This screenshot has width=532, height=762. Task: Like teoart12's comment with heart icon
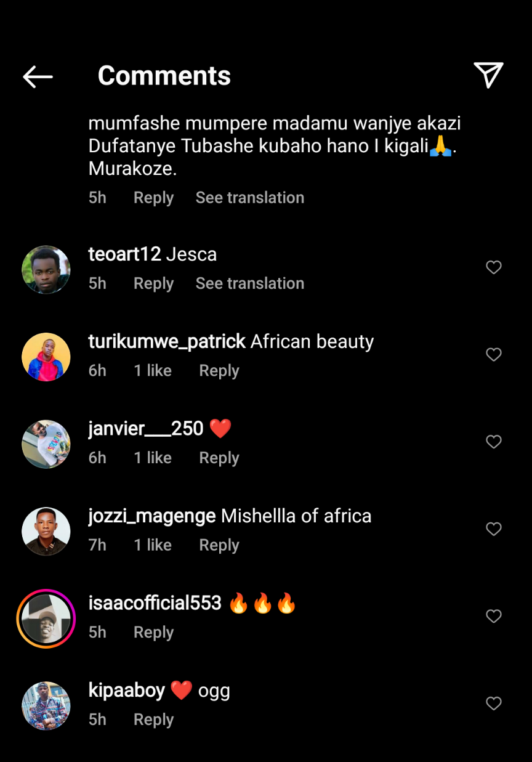pos(494,267)
